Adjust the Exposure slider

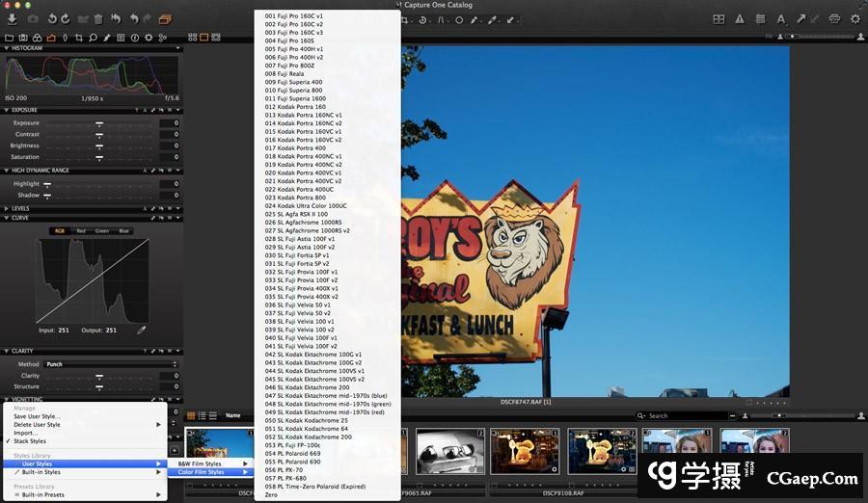98,123
